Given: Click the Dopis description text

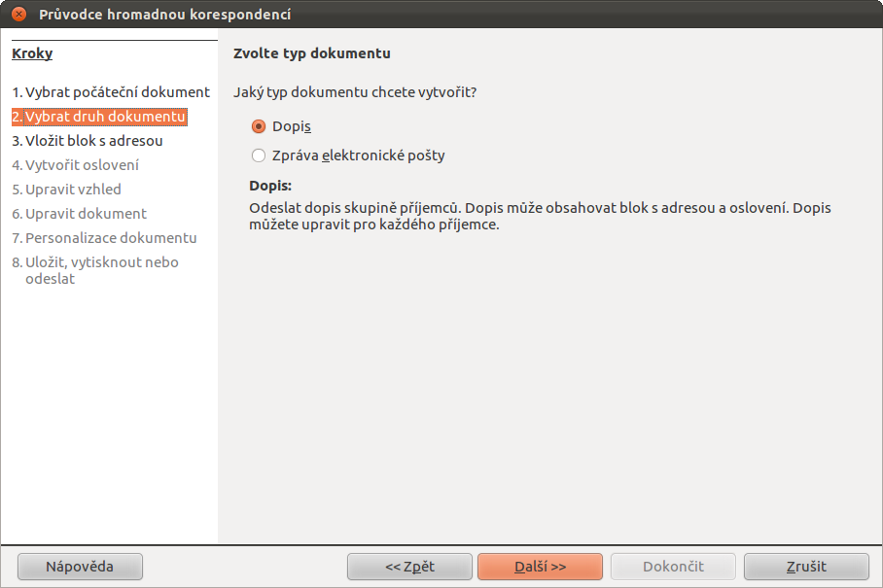Looking at the screenshot, I should [x=540, y=216].
